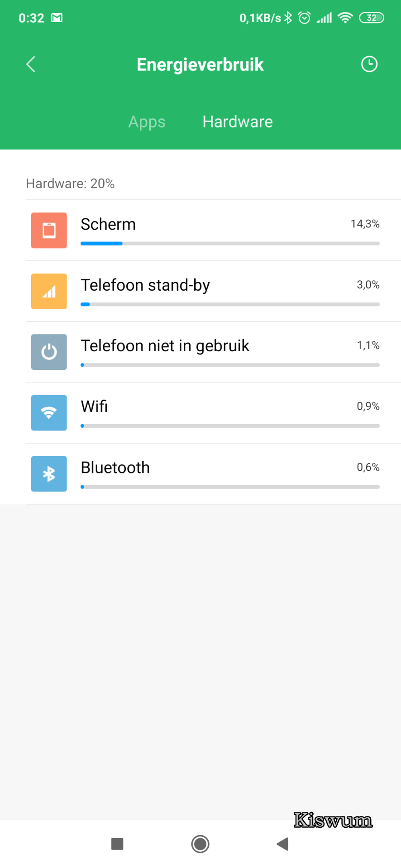Tap the blue Wifi icon
The height and width of the screenshot is (868, 401).
point(49,413)
